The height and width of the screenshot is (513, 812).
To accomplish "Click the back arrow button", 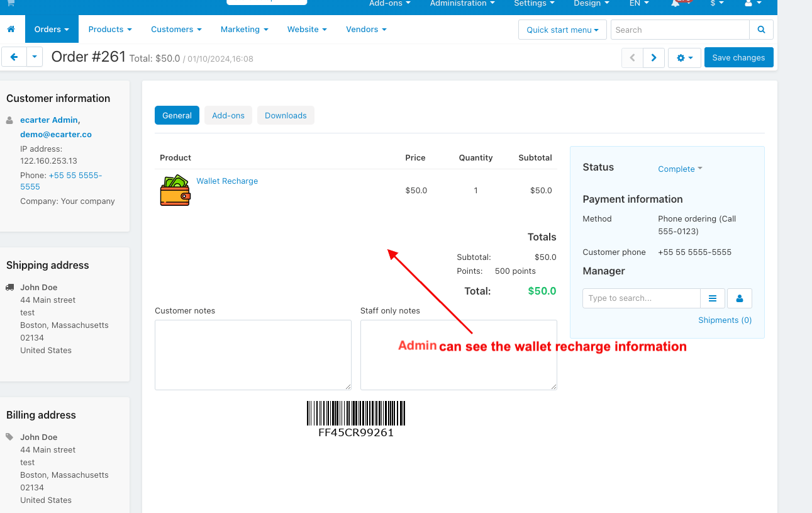I will coord(14,57).
